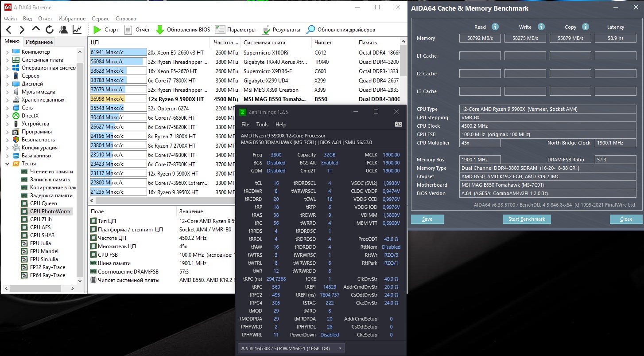The width and height of the screenshot is (644, 356).
Task: Select the Системная плата tree node
Action: click(42, 60)
